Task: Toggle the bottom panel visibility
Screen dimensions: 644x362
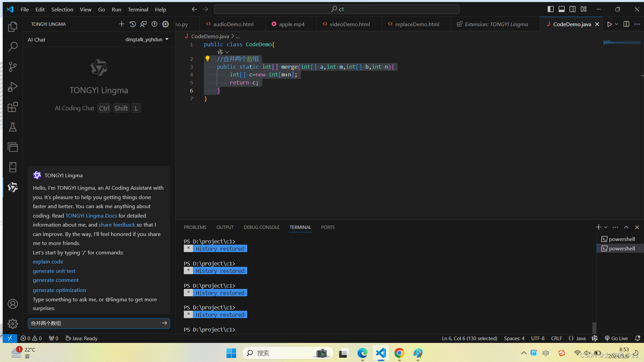Action: (x=561, y=9)
